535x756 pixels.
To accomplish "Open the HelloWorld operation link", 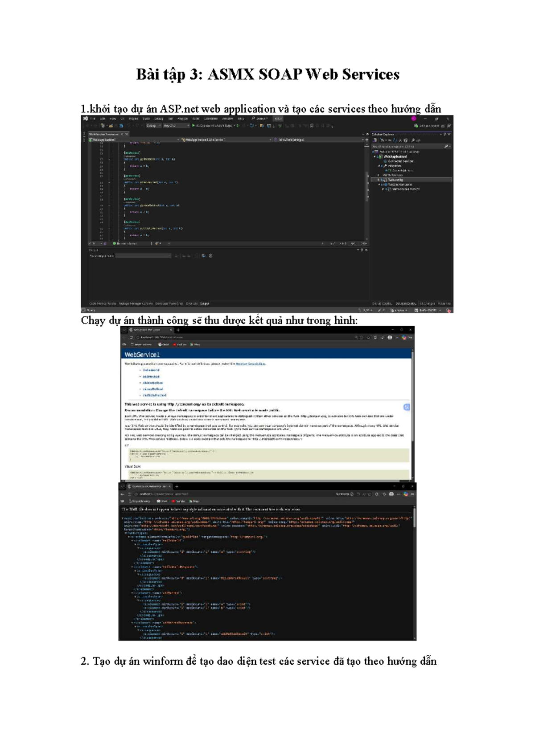I will click(151, 370).
